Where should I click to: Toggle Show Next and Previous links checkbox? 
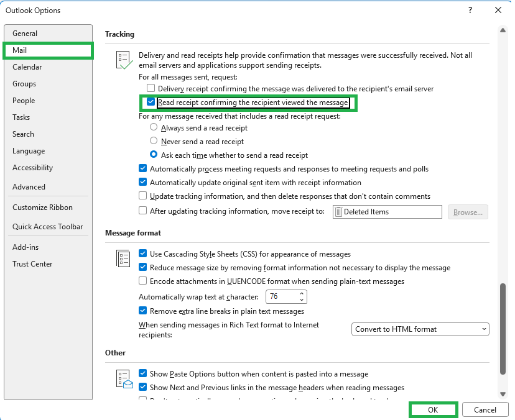[142, 387]
